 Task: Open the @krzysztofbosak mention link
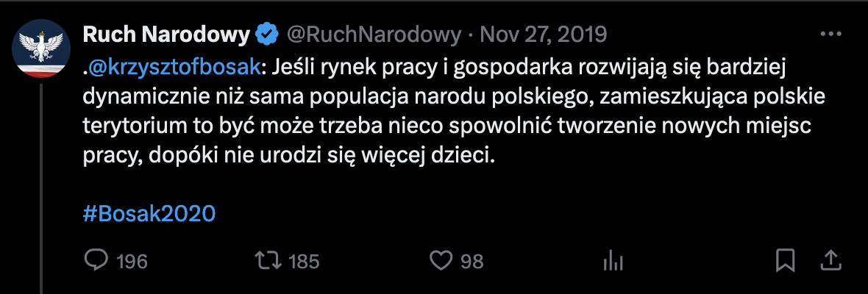[174, 66]
